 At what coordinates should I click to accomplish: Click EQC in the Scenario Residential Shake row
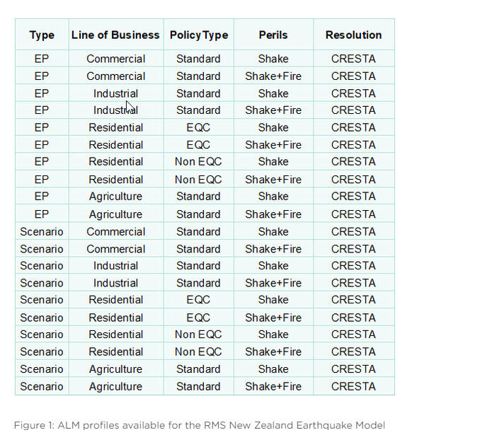pos(198,300)
